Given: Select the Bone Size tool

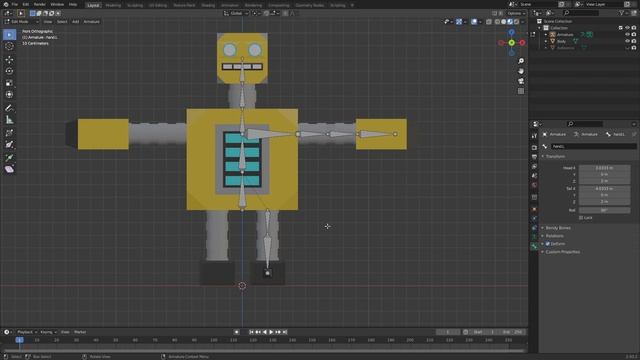Looking at the screenshot, I should [9, 144].
